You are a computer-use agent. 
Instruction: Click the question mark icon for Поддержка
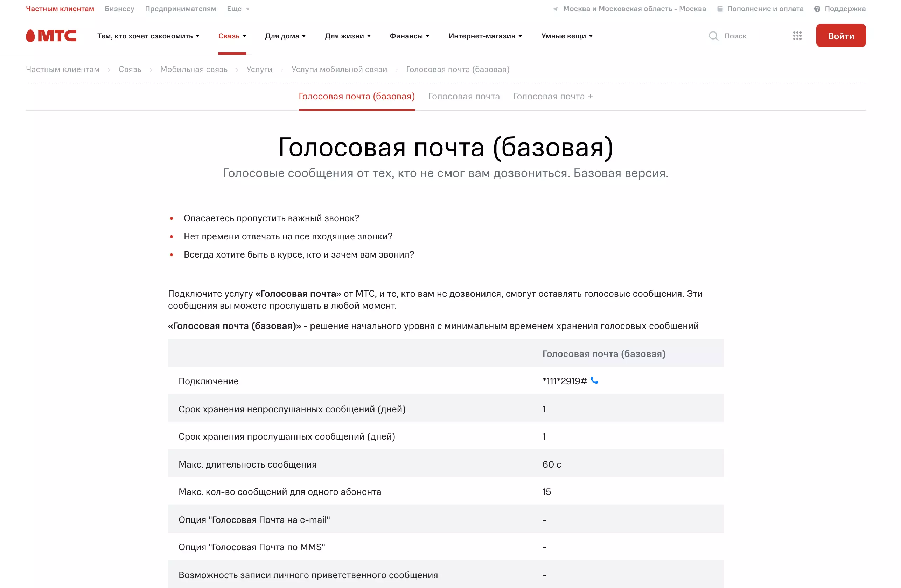coord(817,9)
